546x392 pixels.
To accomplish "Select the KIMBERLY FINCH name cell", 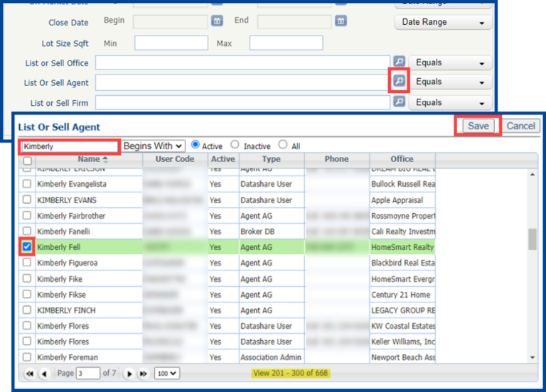I will tap(89, 310).
